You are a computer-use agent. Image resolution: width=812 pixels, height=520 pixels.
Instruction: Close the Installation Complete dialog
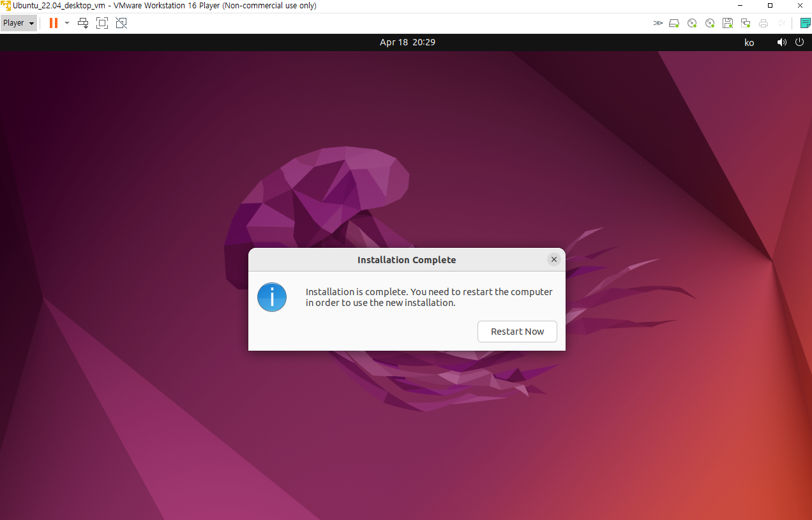[x=554, y=259]
